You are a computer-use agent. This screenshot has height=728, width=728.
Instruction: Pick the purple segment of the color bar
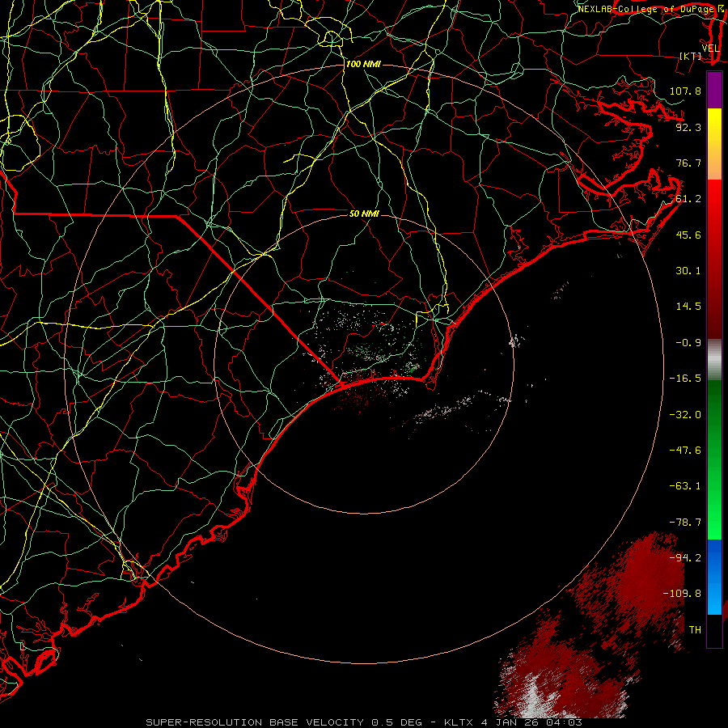coord(714,91)
